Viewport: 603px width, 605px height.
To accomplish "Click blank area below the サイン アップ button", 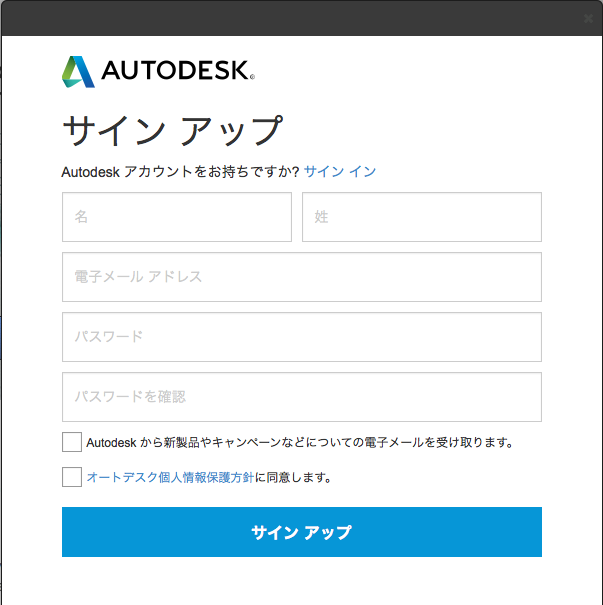I will [302, 581].
